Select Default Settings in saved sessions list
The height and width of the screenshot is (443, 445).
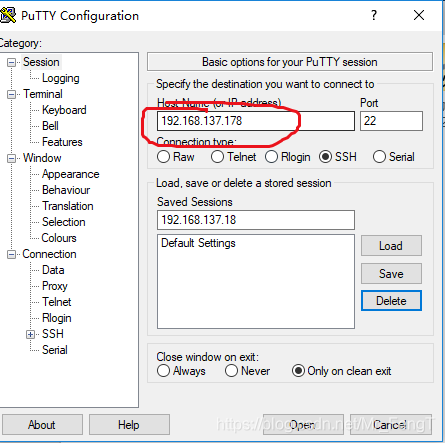(x=198, y=243)
